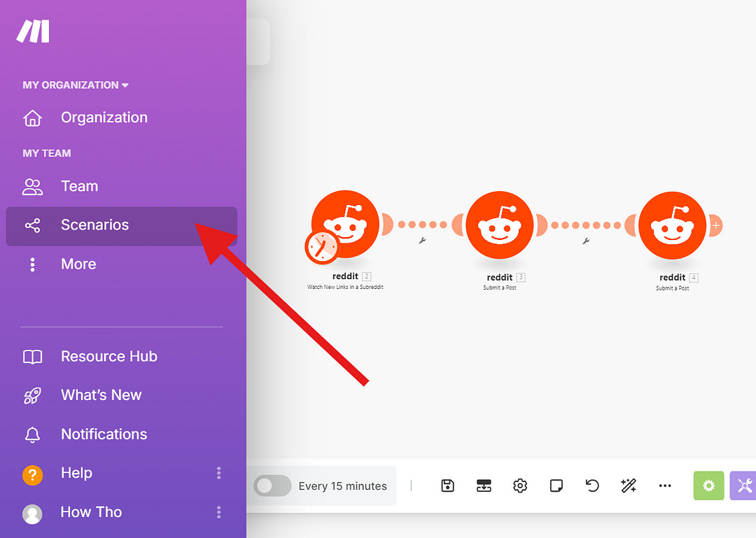
Task: Click wrench filter between modules 2 and 3
Action: click(x=422, y=241)
